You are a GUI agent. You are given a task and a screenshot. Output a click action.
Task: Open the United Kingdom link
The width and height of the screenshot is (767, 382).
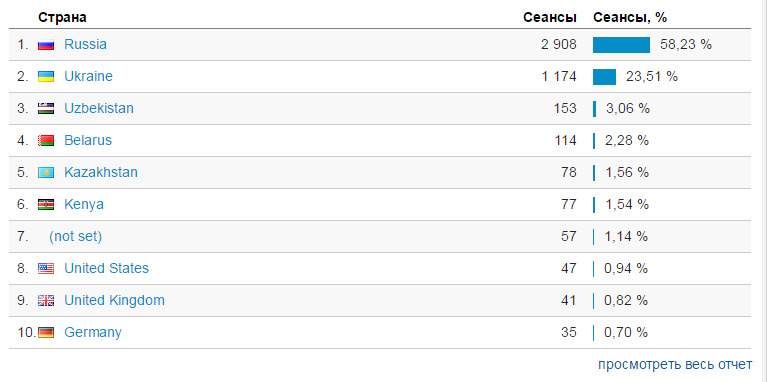114,300
